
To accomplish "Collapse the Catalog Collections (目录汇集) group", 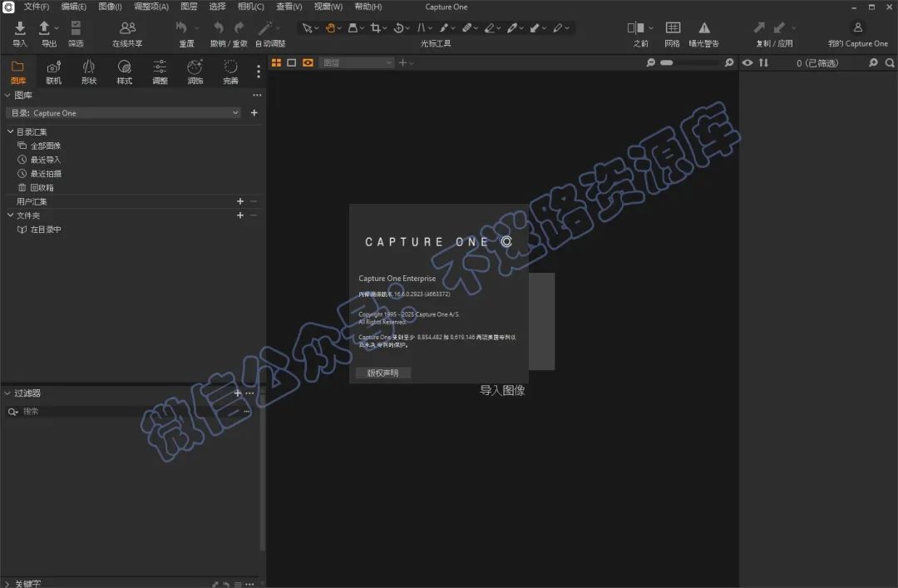I will point(10,131).
